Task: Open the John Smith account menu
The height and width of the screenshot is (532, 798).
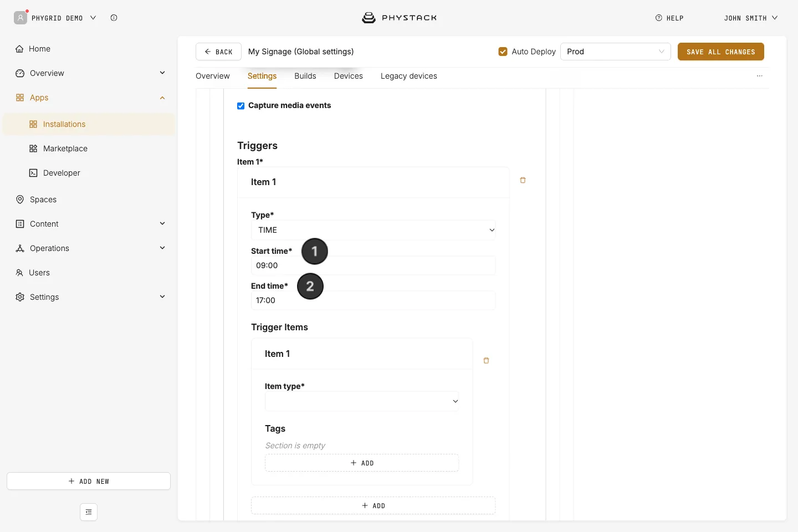Action: tap(751, 18)
